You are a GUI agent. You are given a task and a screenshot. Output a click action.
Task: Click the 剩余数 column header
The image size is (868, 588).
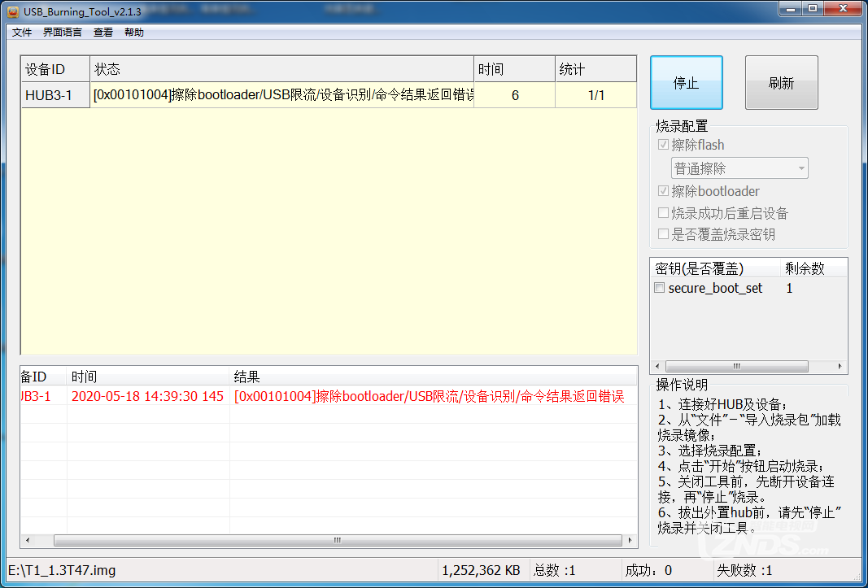tap(813, 268)
